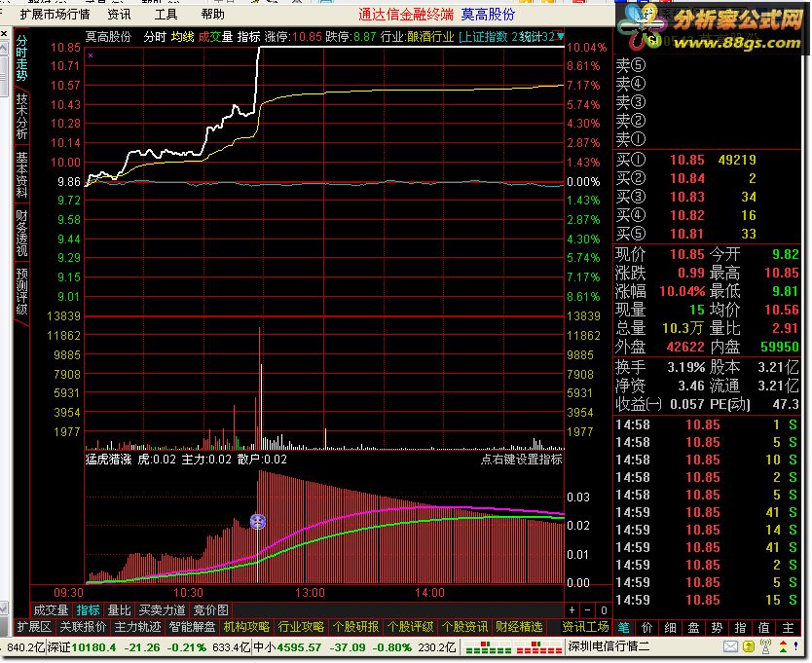Viewport: 812px width, 663px height.
Task: Click the 莫高股份 stock name in title
Action: pos(488,15)
